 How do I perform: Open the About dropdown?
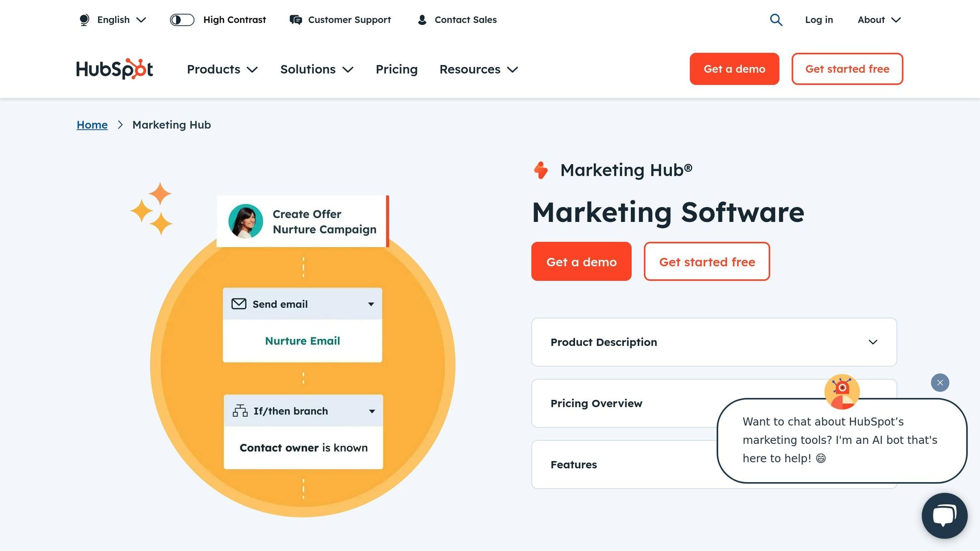(879, 20)
